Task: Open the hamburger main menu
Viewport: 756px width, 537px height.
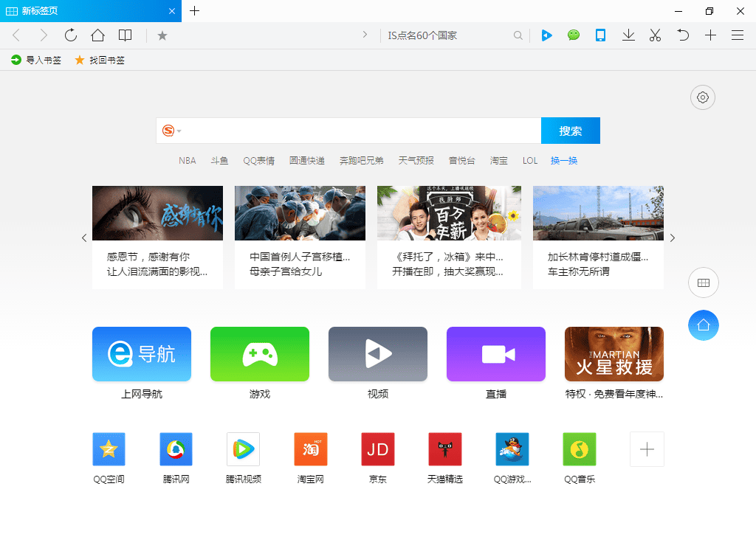Action: [737, 35]
